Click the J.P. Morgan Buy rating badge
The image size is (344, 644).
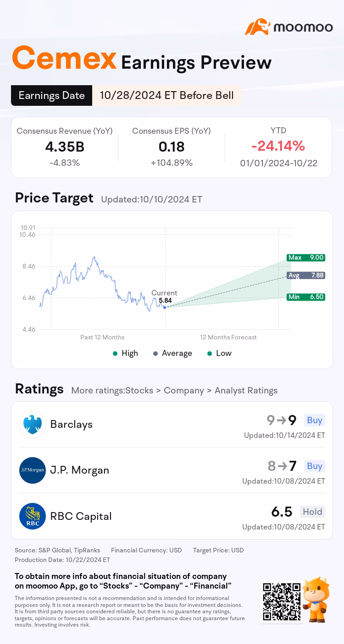(314, 466)
